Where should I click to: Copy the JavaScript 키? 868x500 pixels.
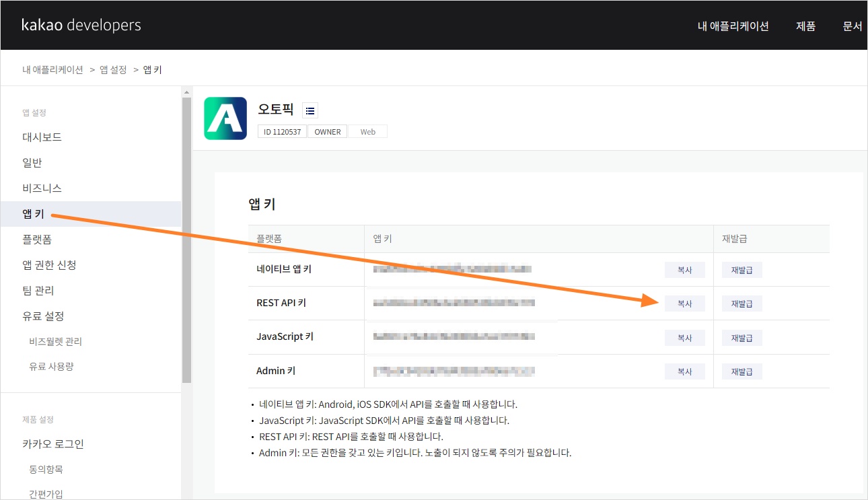pos(685,338)
